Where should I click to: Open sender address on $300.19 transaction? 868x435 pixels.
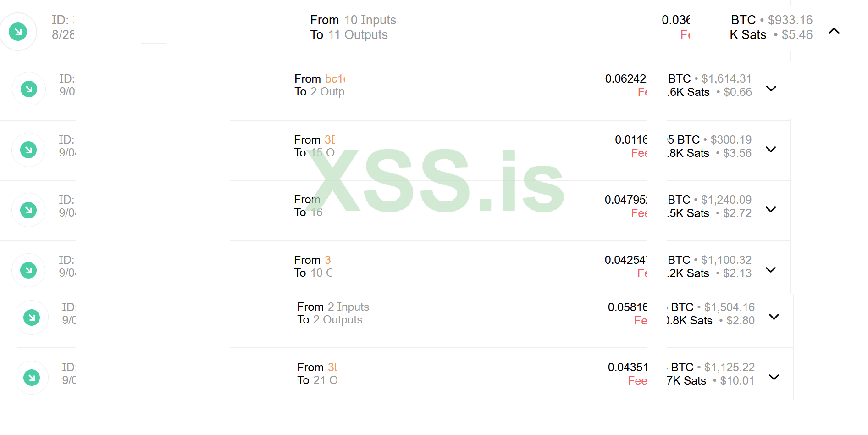[330, 139]
